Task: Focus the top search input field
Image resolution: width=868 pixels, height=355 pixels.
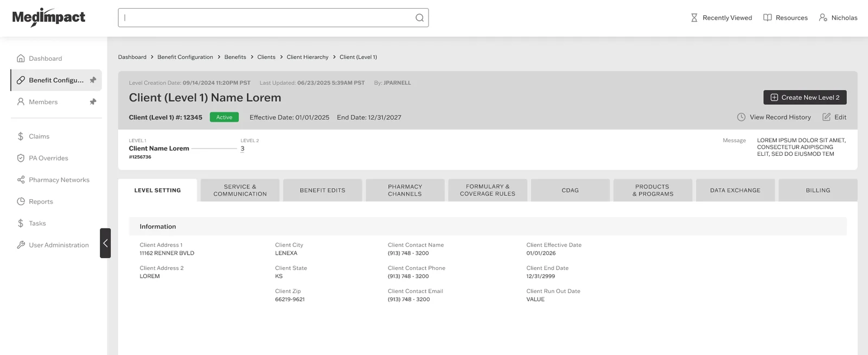Action: click(x=273, y=17)
